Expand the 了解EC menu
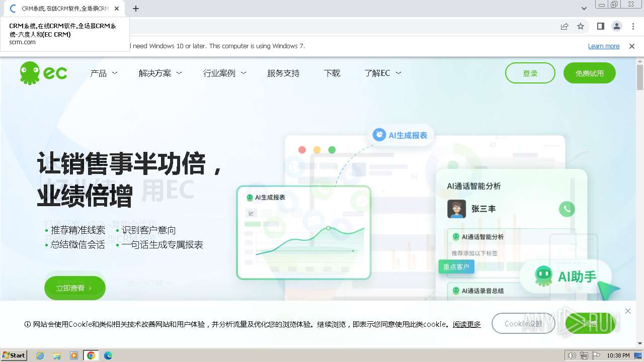The width and height of the screenshot is (644, 362). pyautogui.click(x=382, y=73)
